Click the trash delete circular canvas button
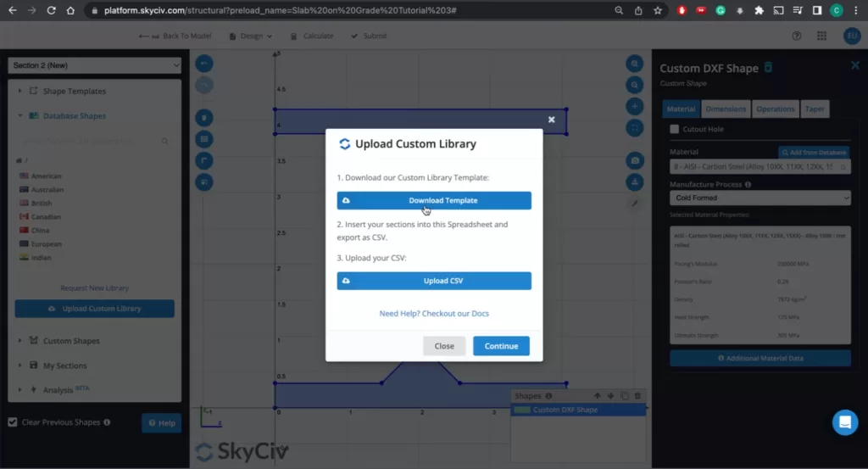The image size is (868, 469). click(x=204, y=118)
